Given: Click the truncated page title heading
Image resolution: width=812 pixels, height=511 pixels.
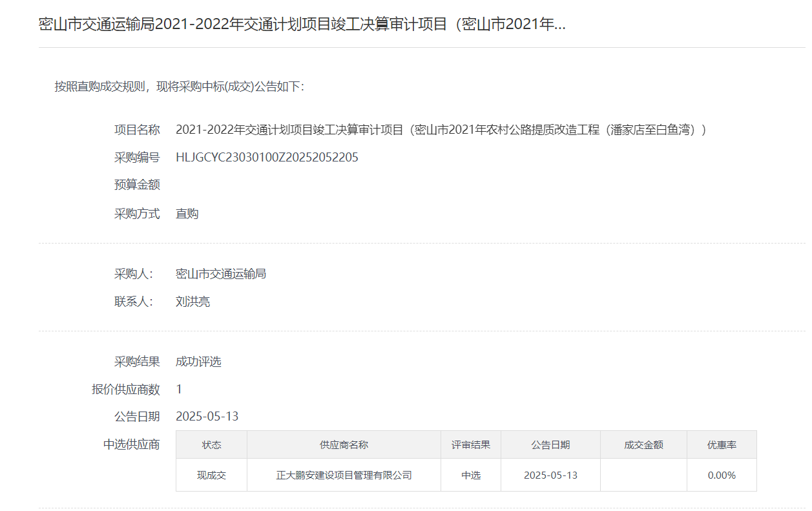Looking at the screenshot, I should (302, 25).
